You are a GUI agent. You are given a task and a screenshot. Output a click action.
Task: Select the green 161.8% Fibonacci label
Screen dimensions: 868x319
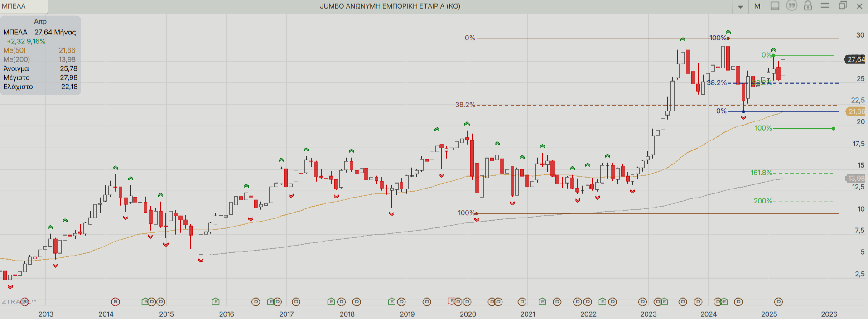tap(761, 173)
